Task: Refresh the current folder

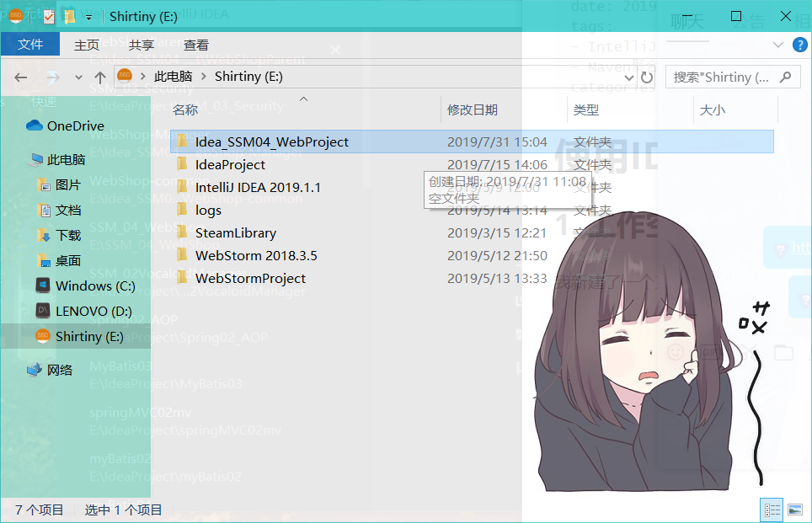Action: (647, 77)
